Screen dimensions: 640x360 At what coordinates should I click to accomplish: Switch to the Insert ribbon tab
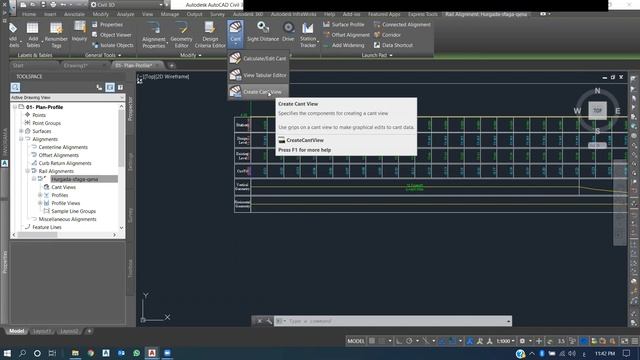point(50,14)
